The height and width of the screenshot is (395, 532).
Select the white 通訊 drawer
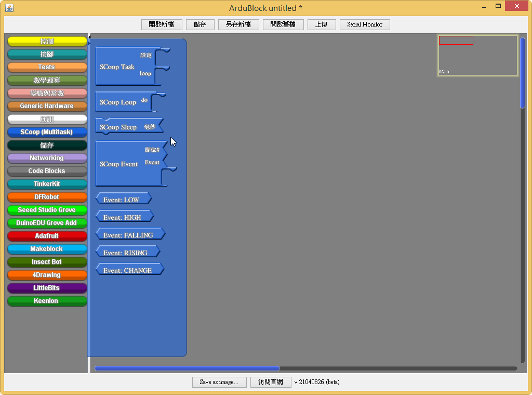47,119
